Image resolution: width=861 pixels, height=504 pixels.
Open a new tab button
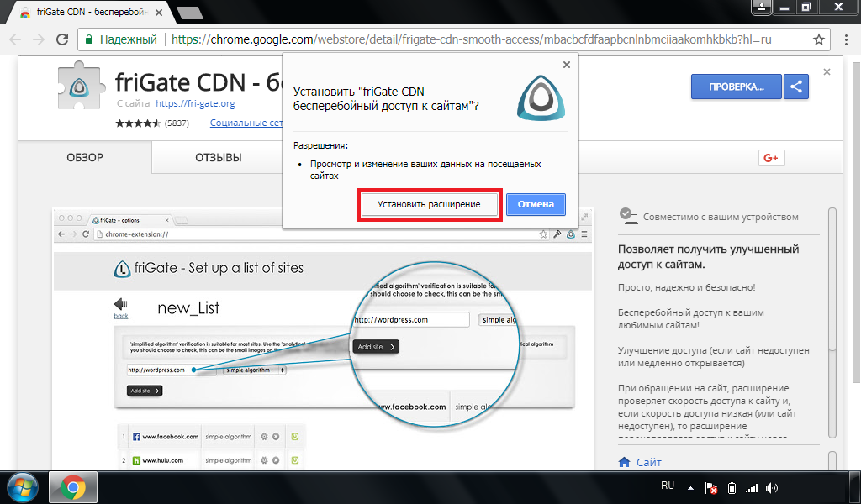click(x=190, y=13)
